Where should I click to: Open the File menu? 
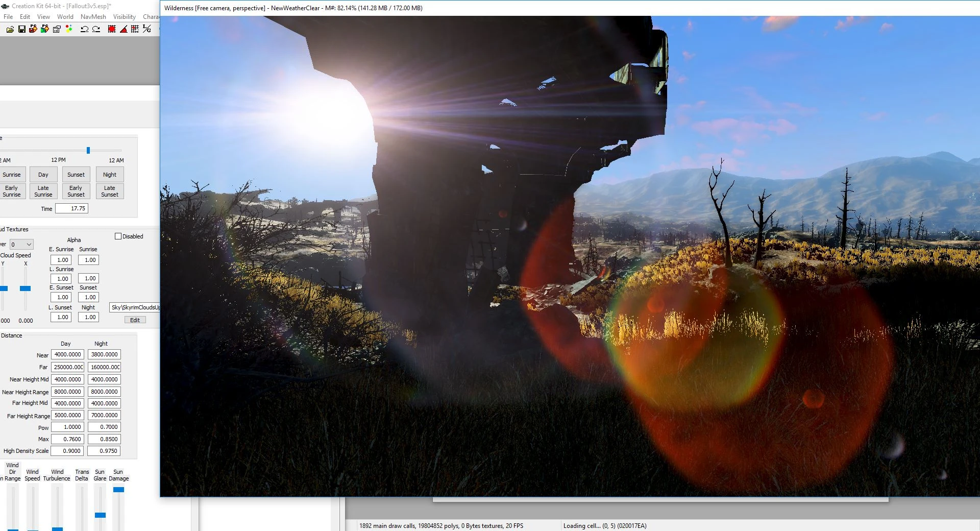coord(8,17)
